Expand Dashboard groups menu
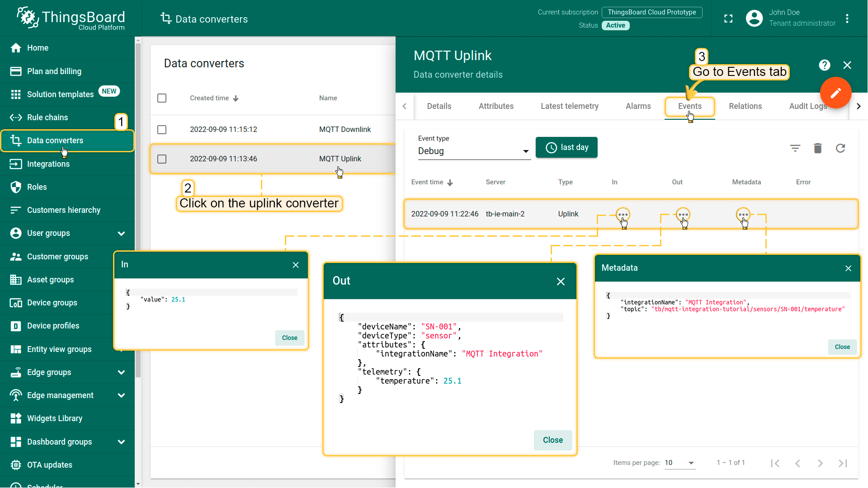Image resolution: width=868 pixels, height=488 pixels. point(121,442)
